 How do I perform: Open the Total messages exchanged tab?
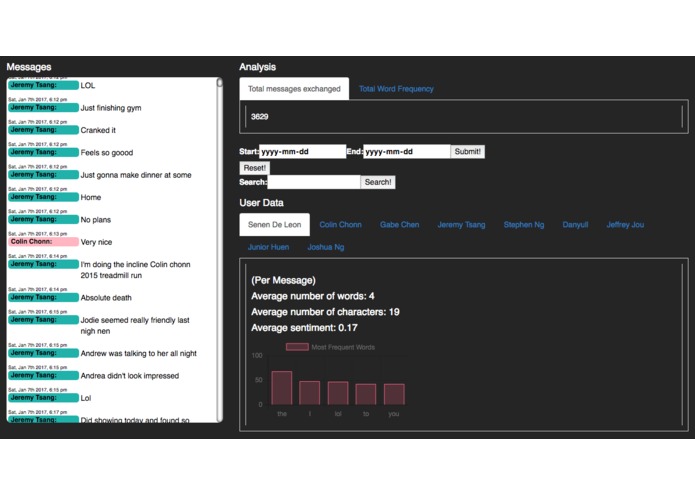click(294, 89)
